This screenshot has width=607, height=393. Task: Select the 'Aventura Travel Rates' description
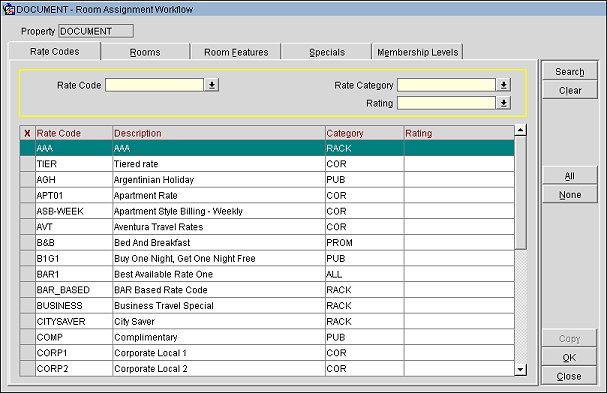click(219, 227)
